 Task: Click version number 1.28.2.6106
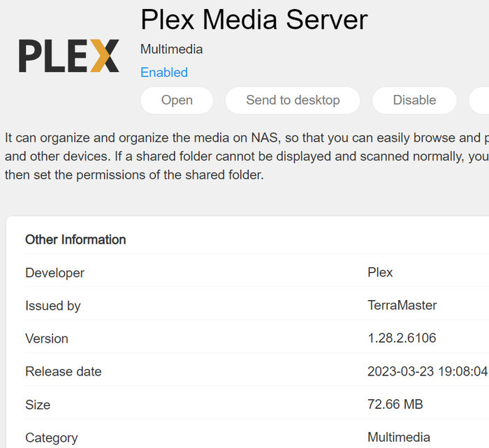(x=402, y=338)
